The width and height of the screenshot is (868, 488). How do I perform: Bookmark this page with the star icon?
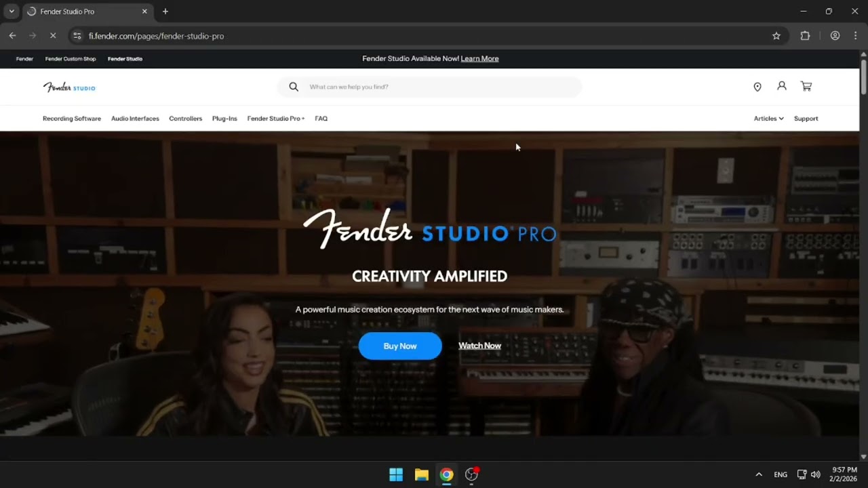click(x=776, y=36)
